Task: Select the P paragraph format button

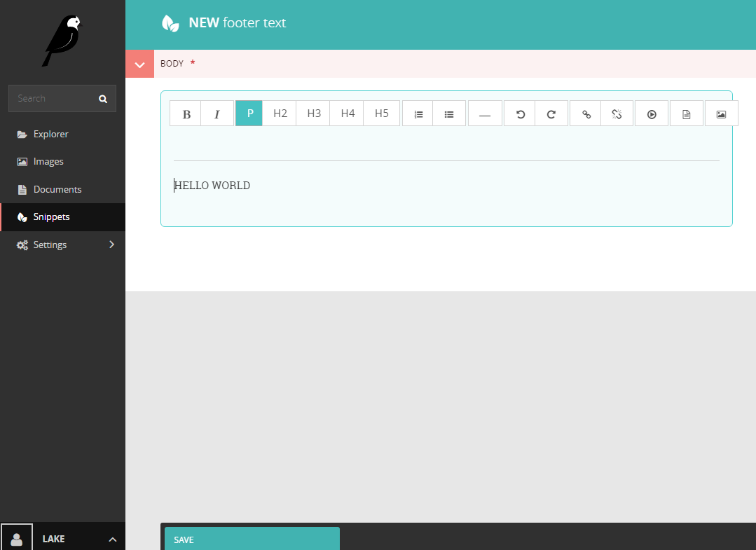Action: tap(249, 114)
